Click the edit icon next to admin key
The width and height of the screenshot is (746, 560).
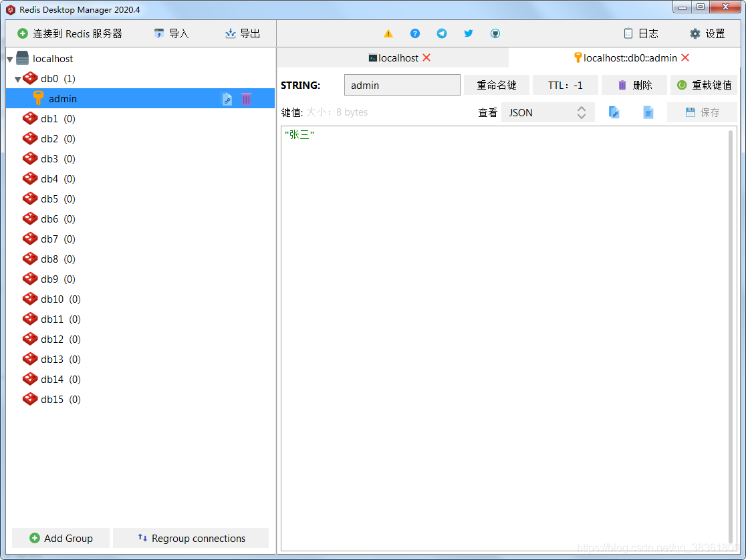(227, 98)
